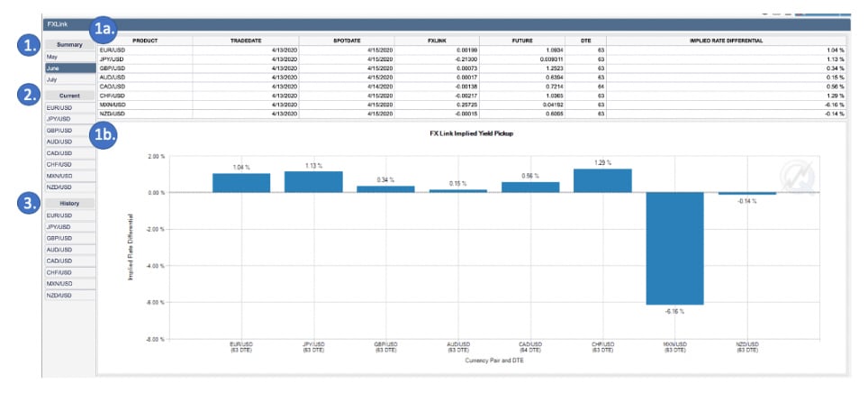868x402 pixels.
Task: Click the History section header
Action: 69,204
